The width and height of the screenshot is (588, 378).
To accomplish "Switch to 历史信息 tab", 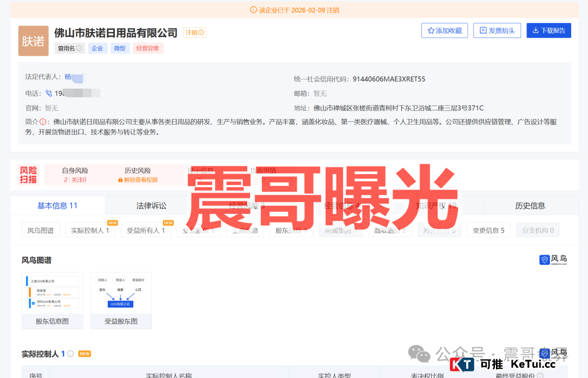I will 530,206.
